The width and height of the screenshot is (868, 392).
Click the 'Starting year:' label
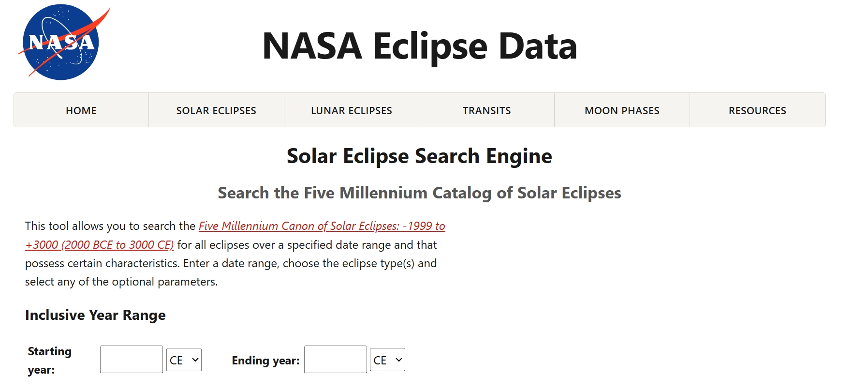tap(50, 361)
